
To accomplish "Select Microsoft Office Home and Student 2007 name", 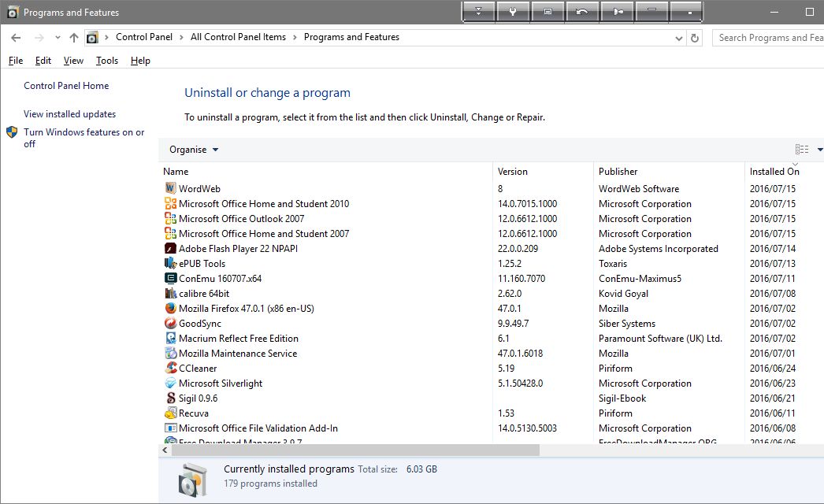I will click(264, 233).
